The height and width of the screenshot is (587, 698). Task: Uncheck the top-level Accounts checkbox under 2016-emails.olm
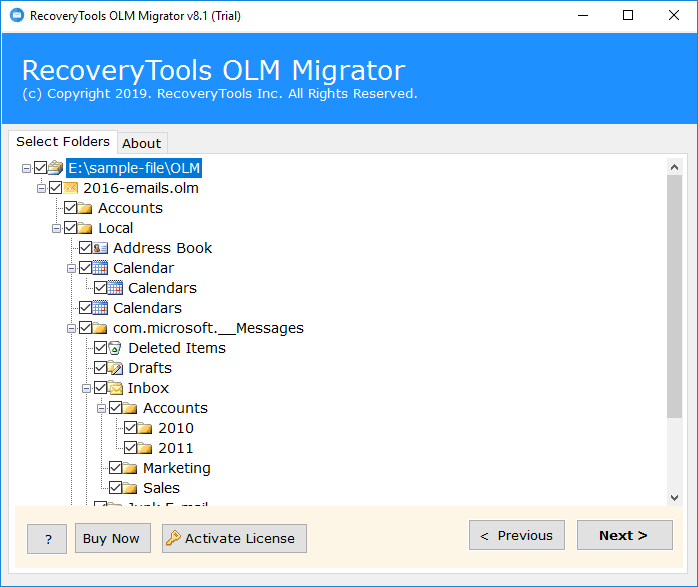click(71, 208)
